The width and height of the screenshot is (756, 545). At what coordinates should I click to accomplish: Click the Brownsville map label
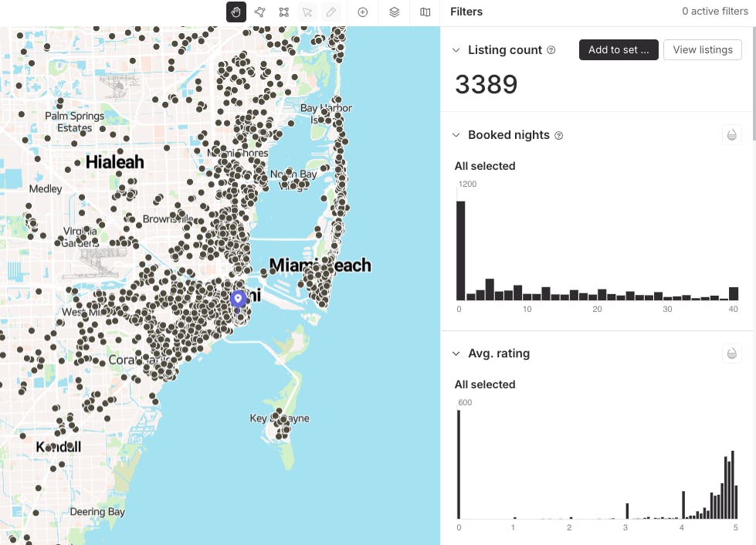[168, 219]
